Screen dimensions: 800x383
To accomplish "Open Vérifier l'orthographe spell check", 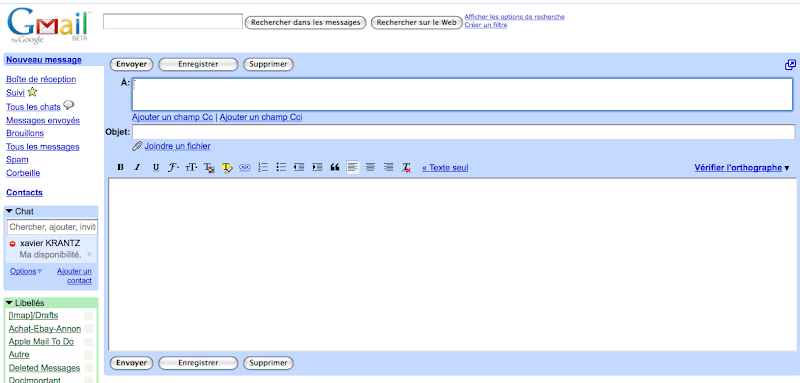I will pos(738,167).
